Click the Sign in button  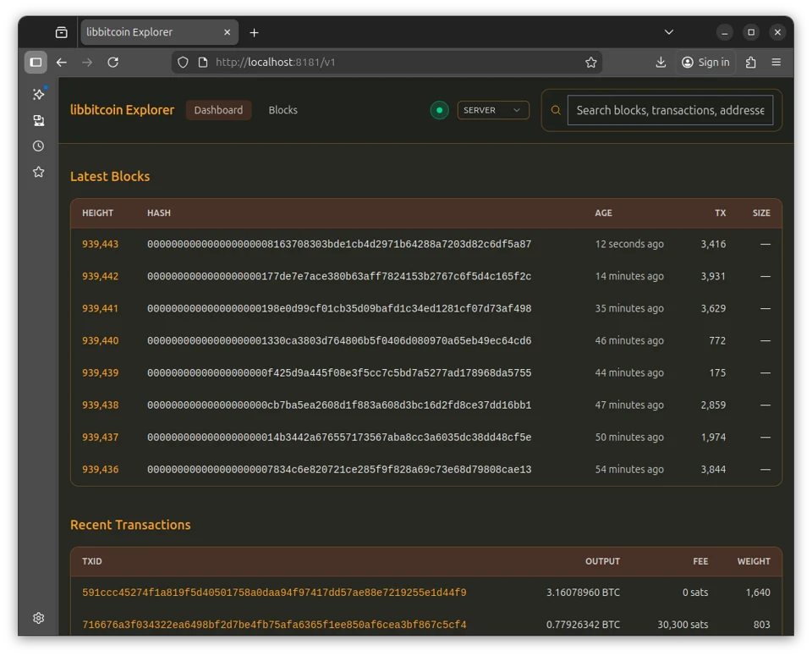pos(705,62)
